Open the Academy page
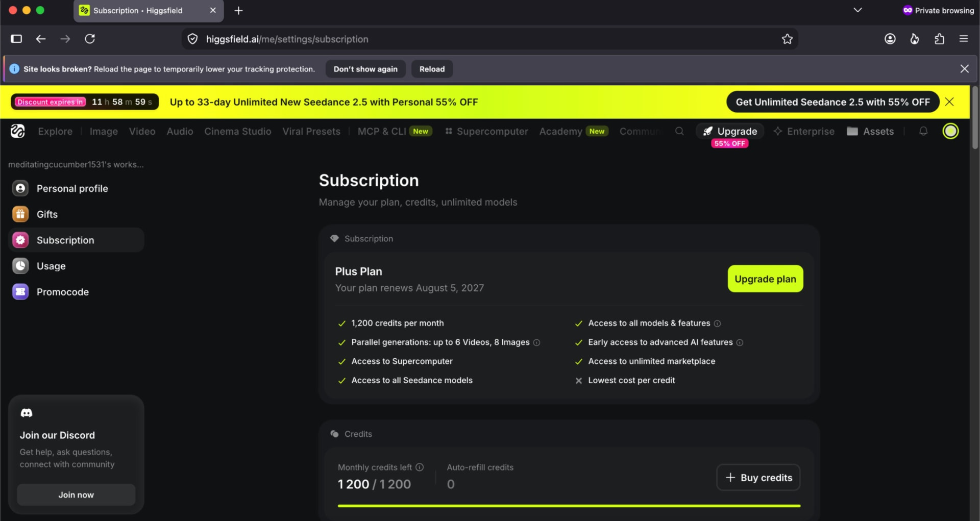Image resolution: width=980 pixels, height=521 pixels. [x=573, y=131]
